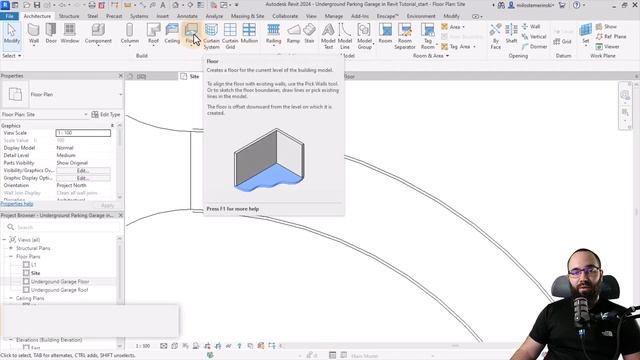Open the L1 floor plan view

coord(33,264)
